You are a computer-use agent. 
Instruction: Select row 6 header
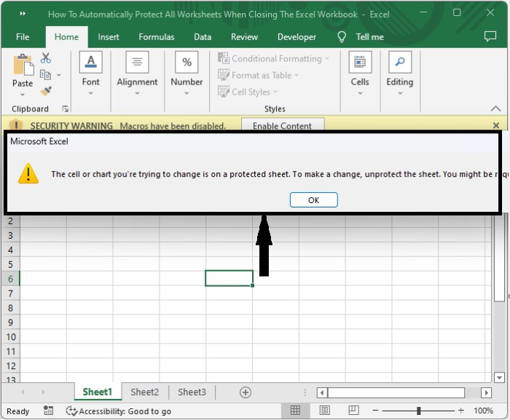(x=10, y=279)
